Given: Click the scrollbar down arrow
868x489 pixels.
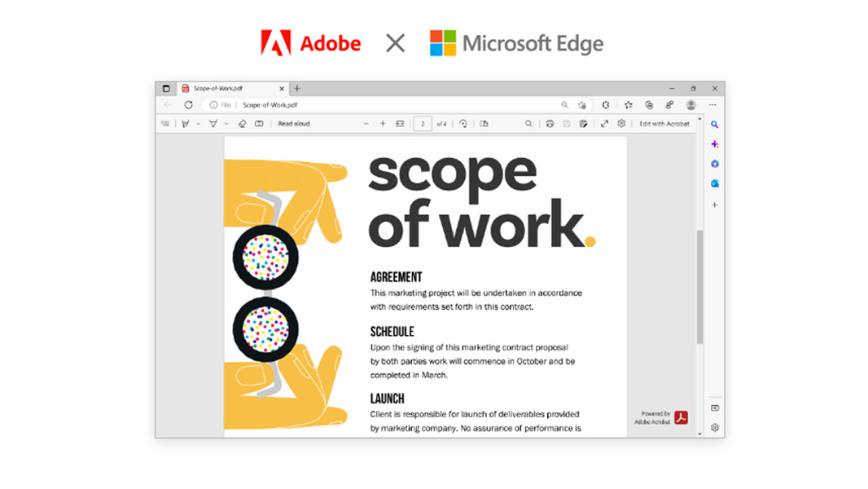Looking at the screenshot, I should (x=699, y=434).
